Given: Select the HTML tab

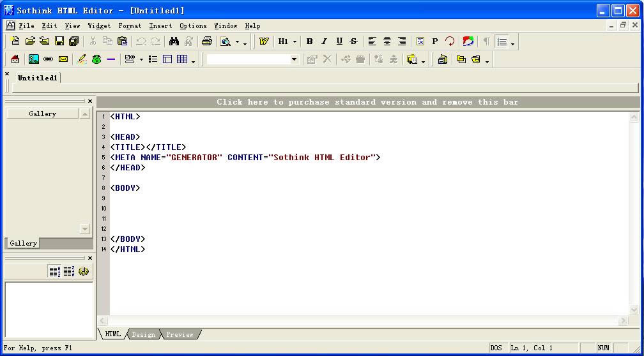Looking at the screenshot, I should click(113, 334).
